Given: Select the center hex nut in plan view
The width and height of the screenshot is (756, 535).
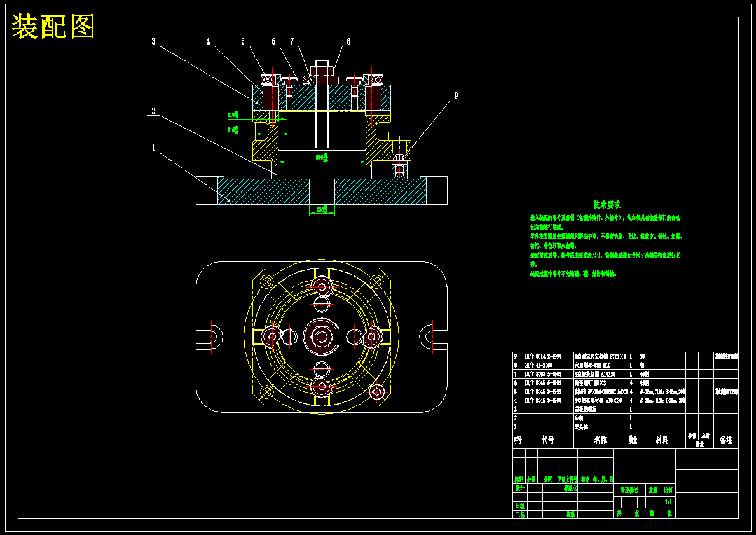Looking at the screenshot, I should coord(322,337).
